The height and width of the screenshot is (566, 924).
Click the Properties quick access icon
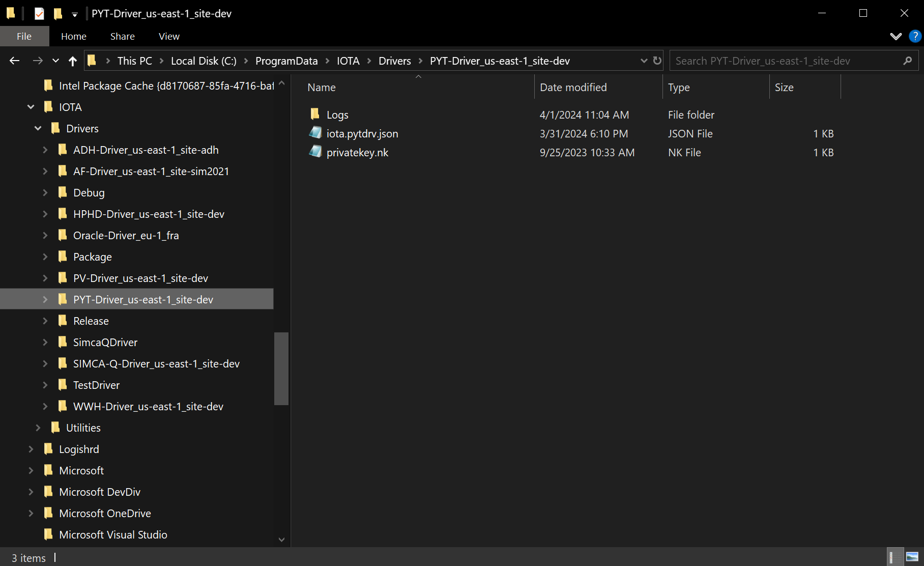pos(39,14)
